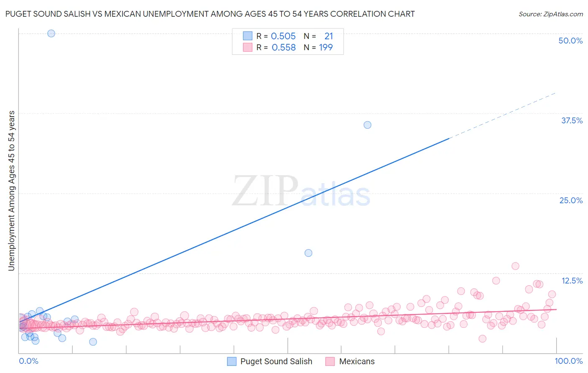
Task: Click the 100.0% x-axis label
Action: tap(569, 361)
